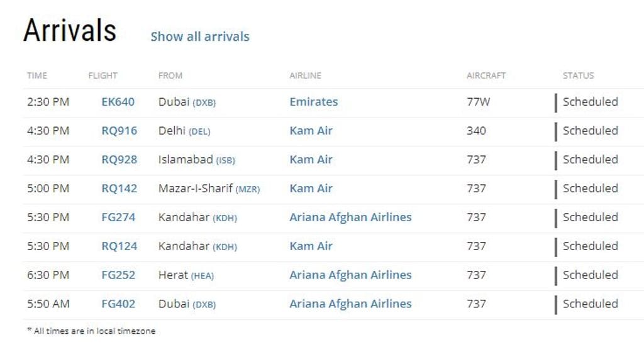Viewport: 644px width, 362px height.
Task: Click the STATUS column header
Action: pyautogui.click(x=577, y=75)
